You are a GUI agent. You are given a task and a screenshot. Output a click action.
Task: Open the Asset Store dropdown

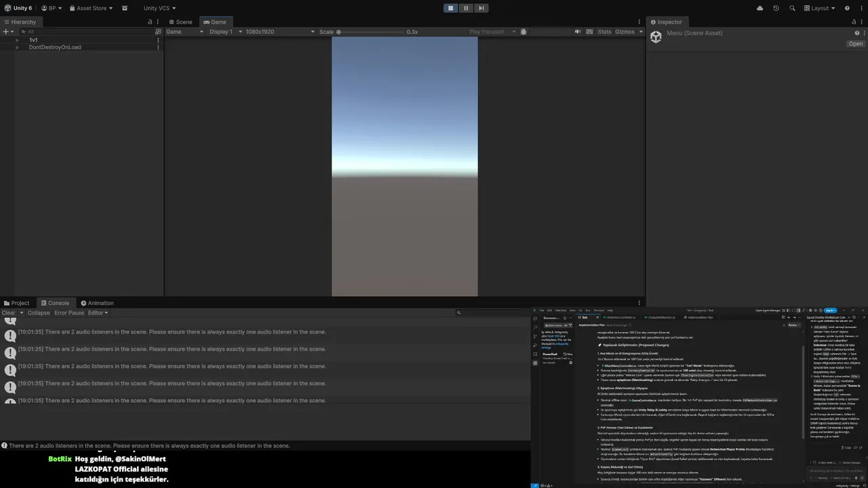click(x=92, y=8)
